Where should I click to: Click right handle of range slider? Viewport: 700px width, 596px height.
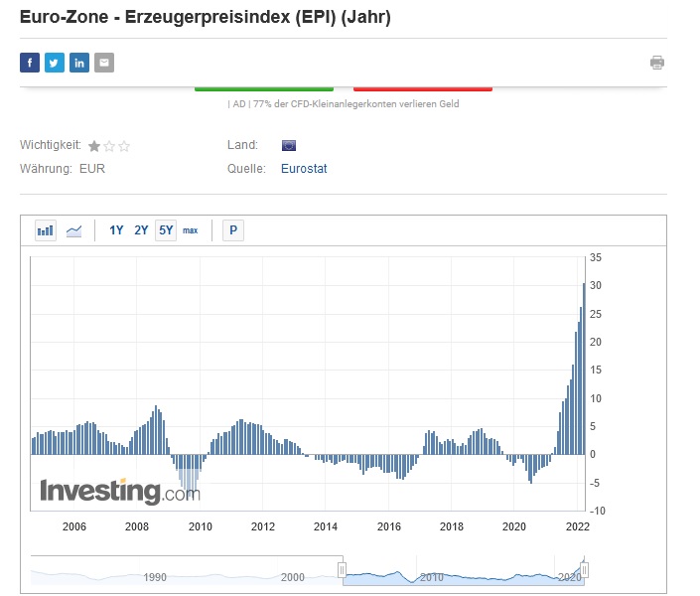(585, 570)
